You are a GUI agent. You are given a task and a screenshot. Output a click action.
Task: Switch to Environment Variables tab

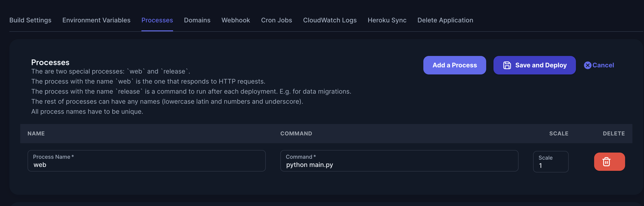click(96, 20)
